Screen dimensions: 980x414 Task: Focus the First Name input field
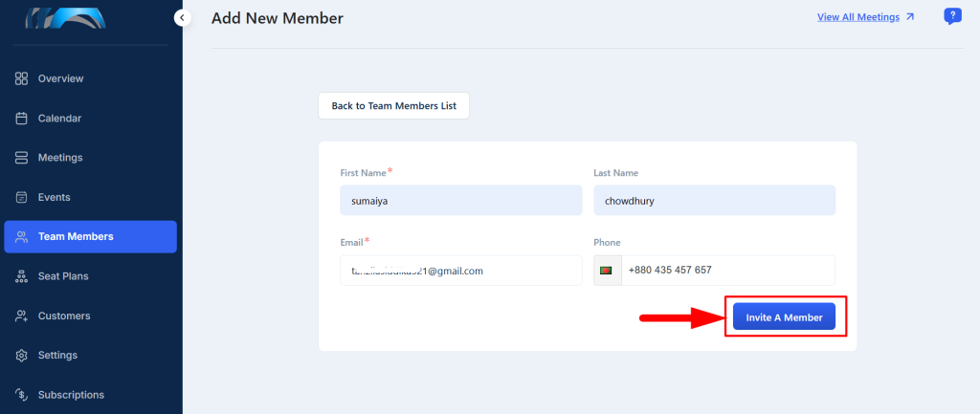point(460,201)
